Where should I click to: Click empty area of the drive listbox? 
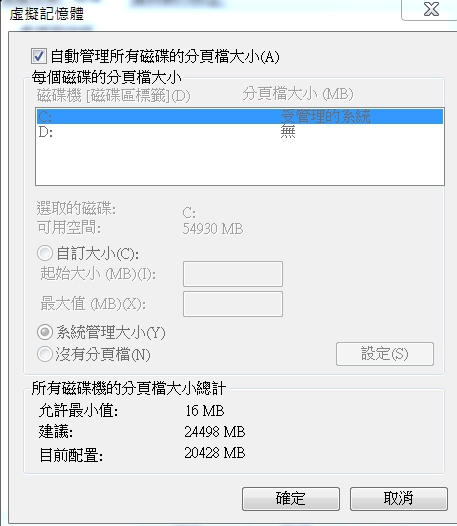point(240,163)
